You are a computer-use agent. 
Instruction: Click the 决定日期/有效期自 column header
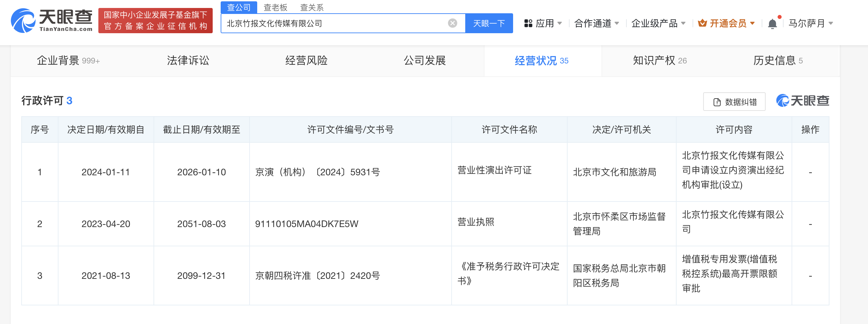click(105, 129)
